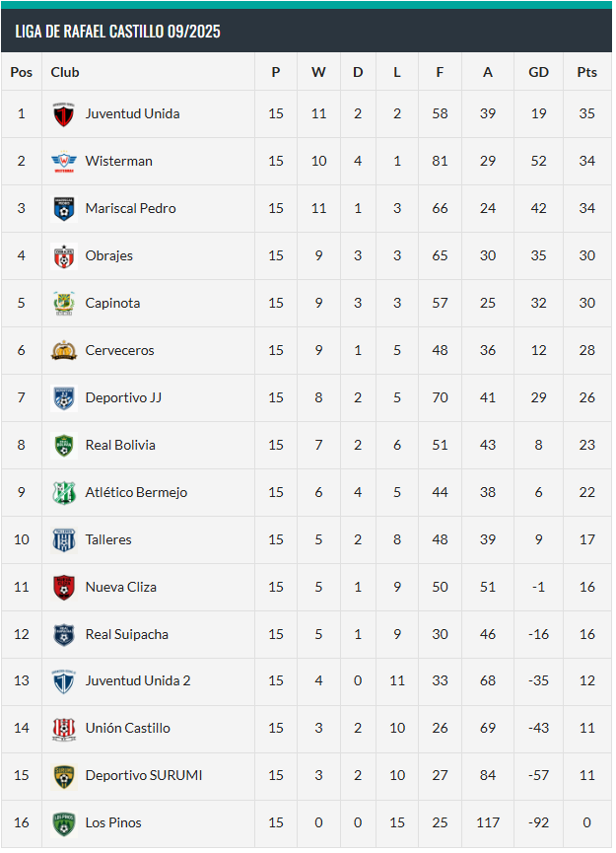Screen dimensions: 616x853
Task: Click the W wins column header
Action: (318, 72)
